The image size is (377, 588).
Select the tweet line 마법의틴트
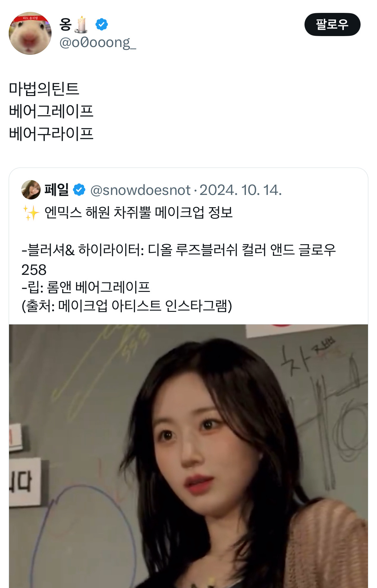[x=44, y=89]
